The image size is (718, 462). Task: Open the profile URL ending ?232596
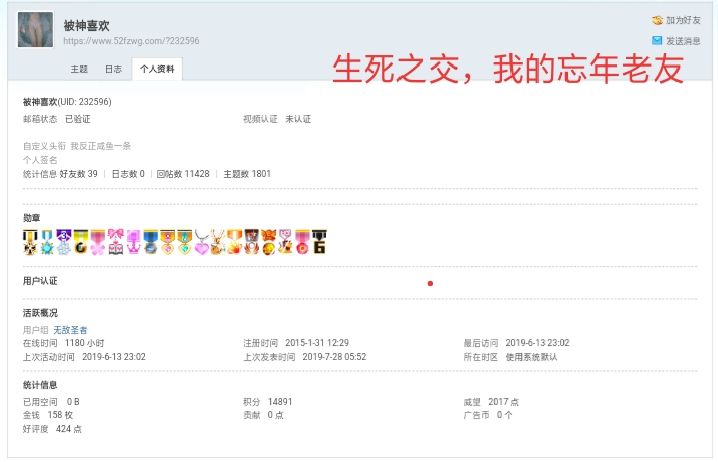[131, 41]
